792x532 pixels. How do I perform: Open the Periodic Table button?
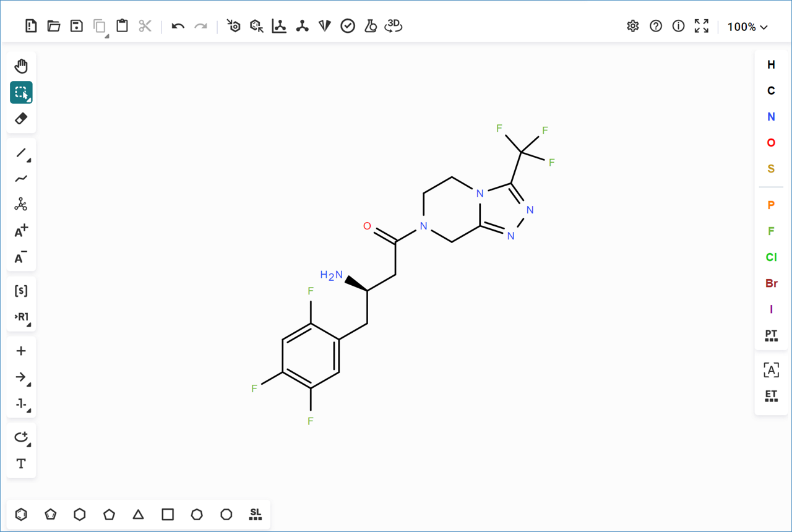point(771,336)
